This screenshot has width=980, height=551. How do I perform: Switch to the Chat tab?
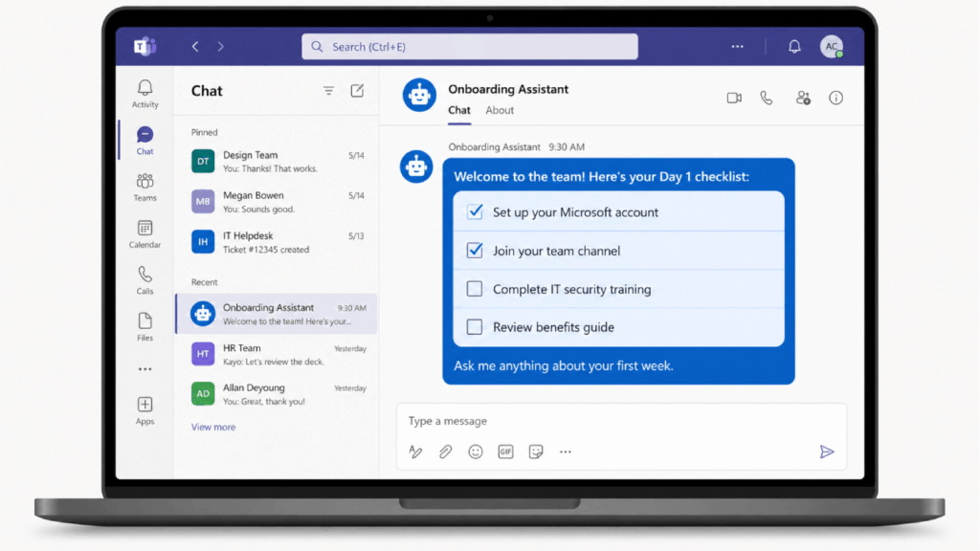click(459, 110)
